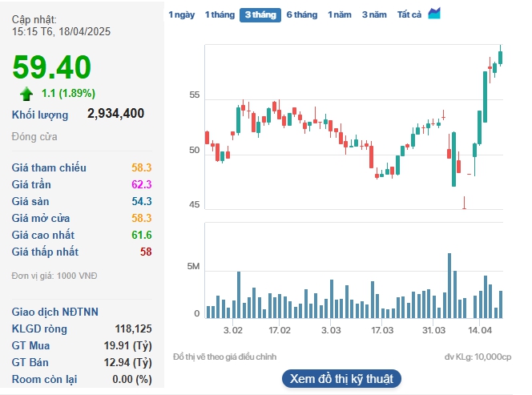This screenshot has height=395, width=532.
Task: Select the Khối lượng figure 2,934,400
Action: (x=115, y=114)
